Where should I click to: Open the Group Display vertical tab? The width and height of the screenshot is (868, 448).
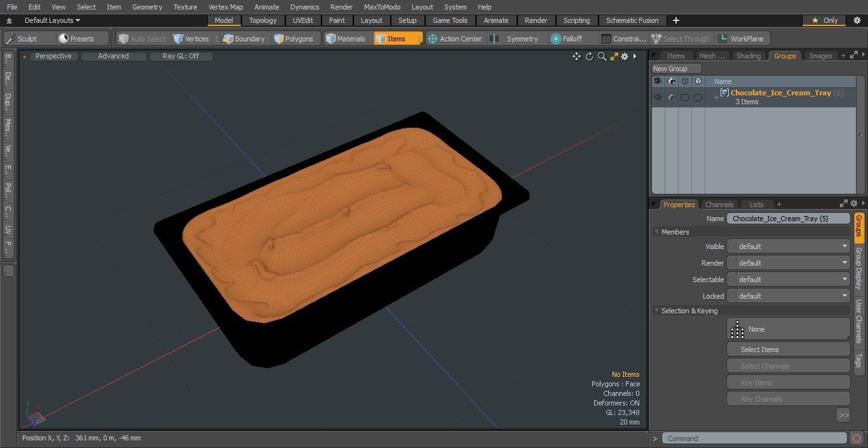point(858,268)
